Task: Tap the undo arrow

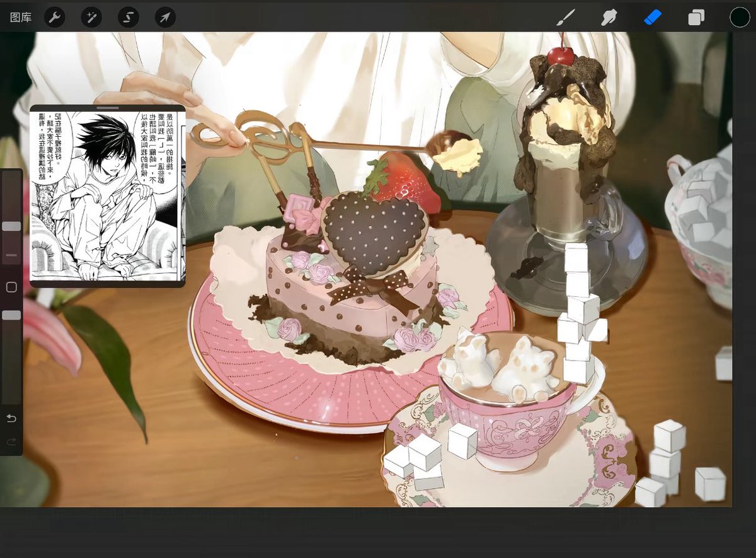Action: (11, 419)
